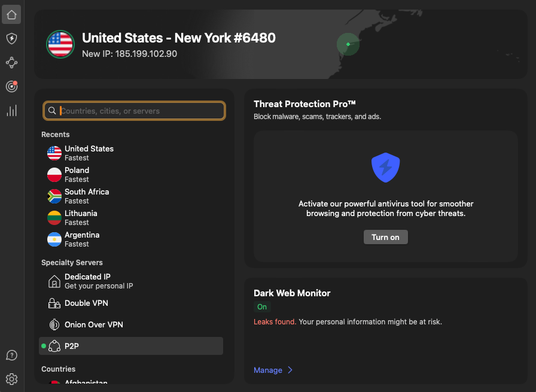Click the connected United States flag in header
The image size is (536, 392).
tap(60, 44)
